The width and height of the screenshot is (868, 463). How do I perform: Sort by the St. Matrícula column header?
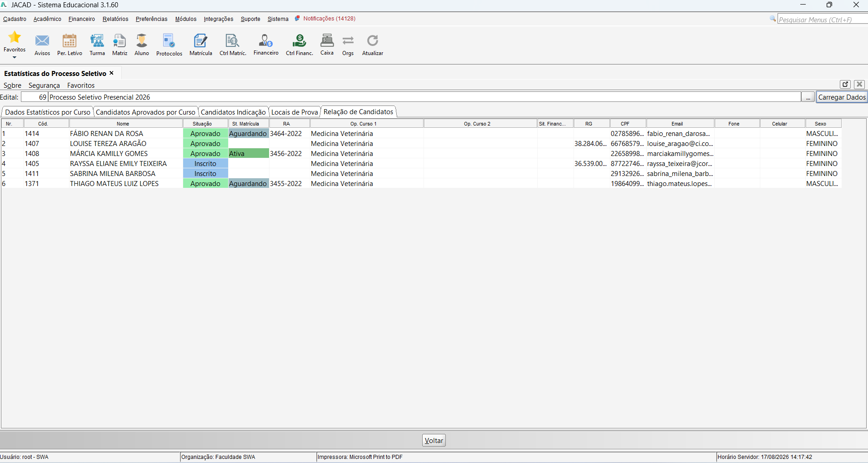pyautogui.click(x=249, y=124)
